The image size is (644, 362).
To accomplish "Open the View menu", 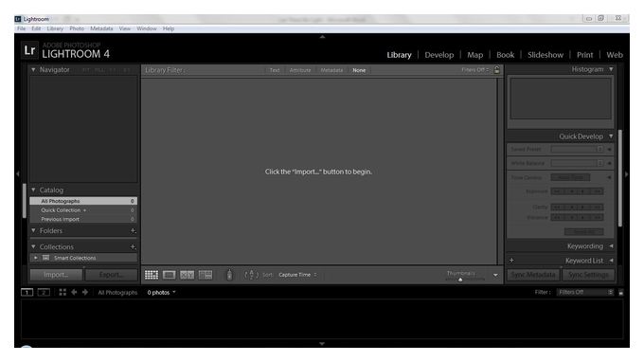I will click(x=125, y=28).
